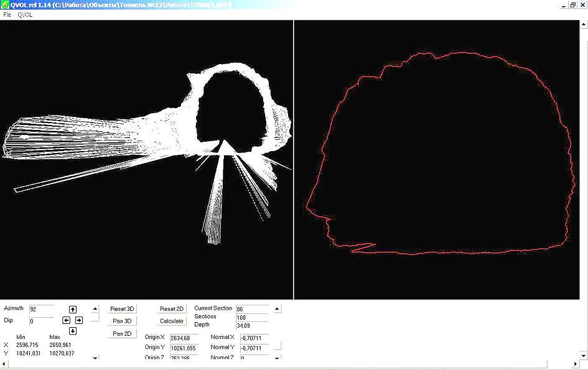The image size is (588, 370).
Task: Click the white 3D tunnel point cloud view
Action: coord(146,160)
